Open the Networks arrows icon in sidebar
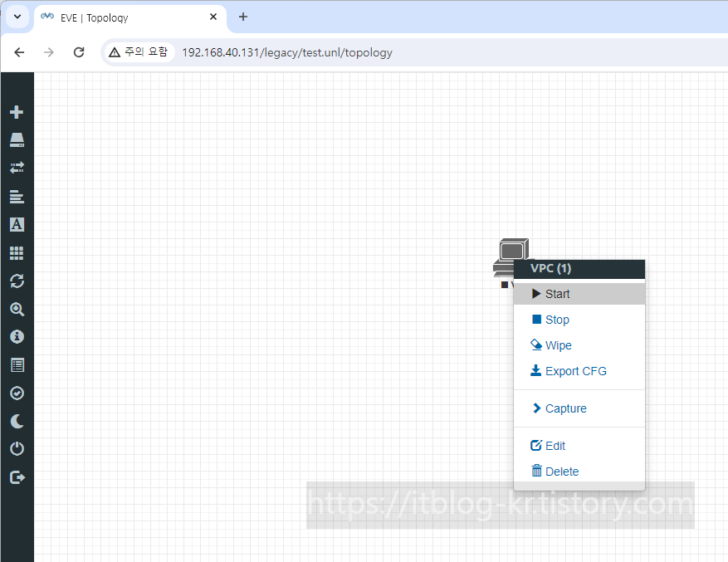 pyautogui.click(x=17, y=168)
